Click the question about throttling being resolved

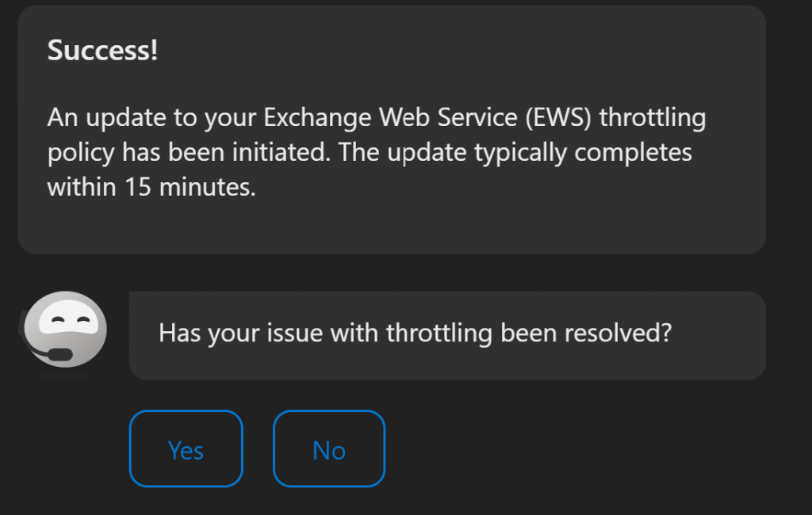415,333
